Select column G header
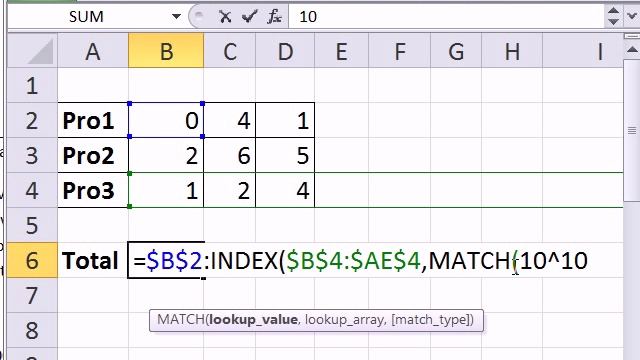Image resolution: width=640 pixels, height=360 pixels. [x=456, y=51]
